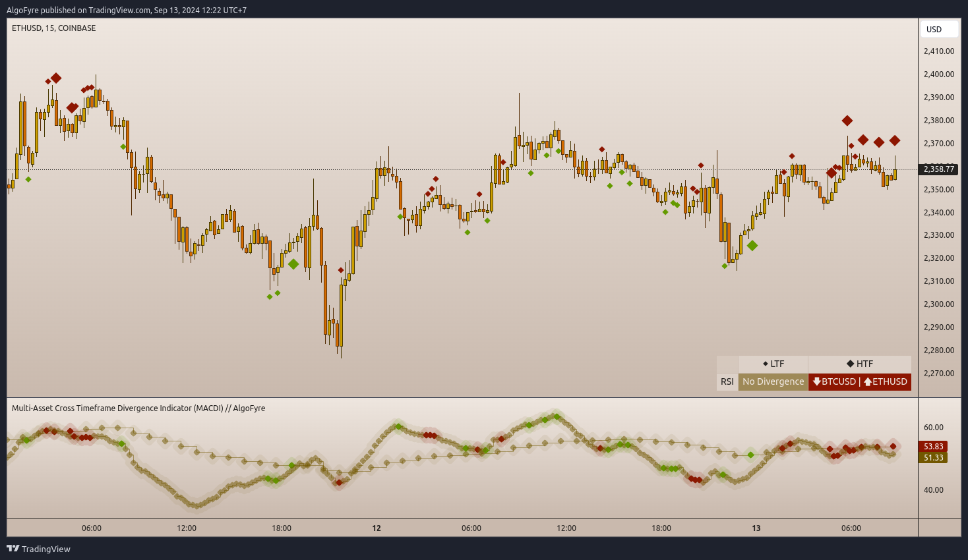Click the 2,370.00 price axis label

(939, 144)
